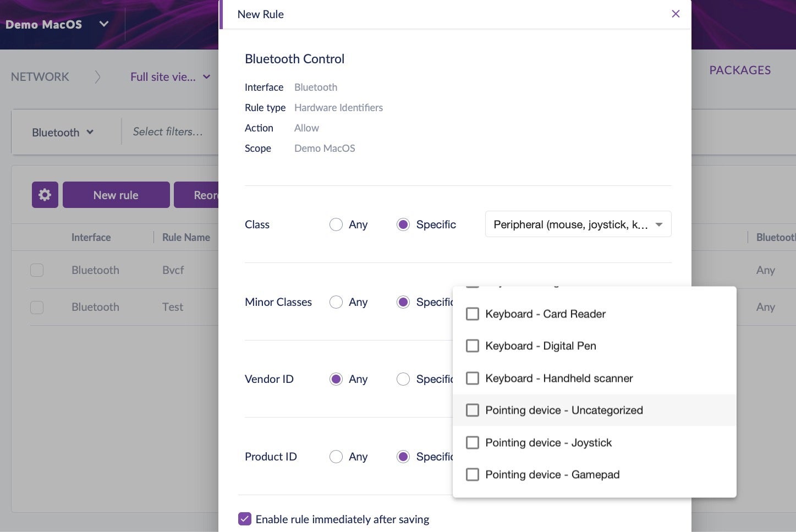Click the breadcrumb arrow after NETWORK

point(97,77)
